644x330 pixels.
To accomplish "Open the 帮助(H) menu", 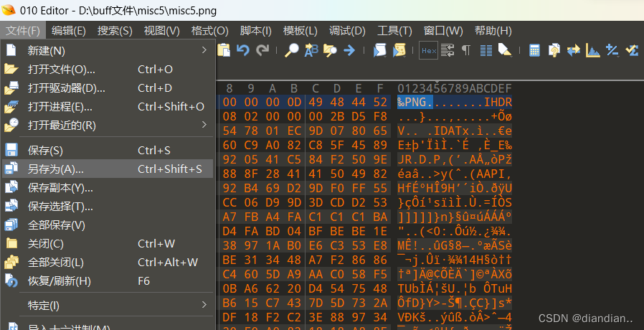I will (x=493, y=30).
